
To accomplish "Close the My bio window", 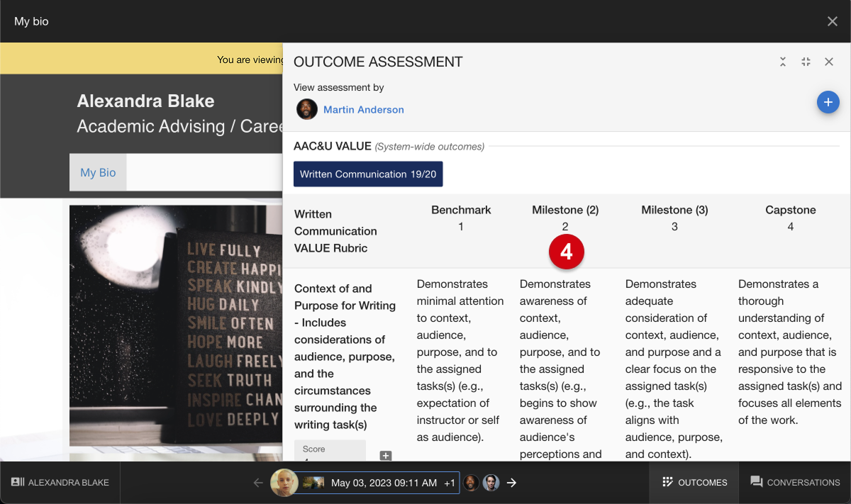I will (833, 21).
